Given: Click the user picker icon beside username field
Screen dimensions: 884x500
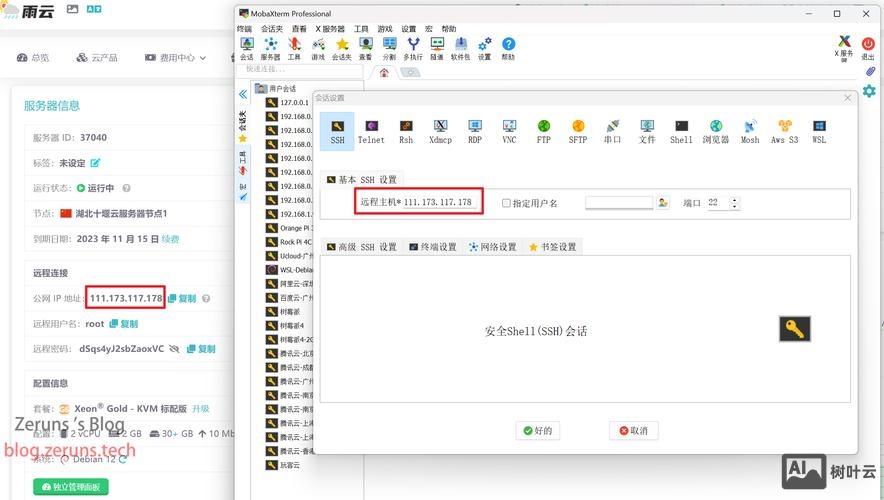Looking at the screenshot, I should (x=663, y=202).
